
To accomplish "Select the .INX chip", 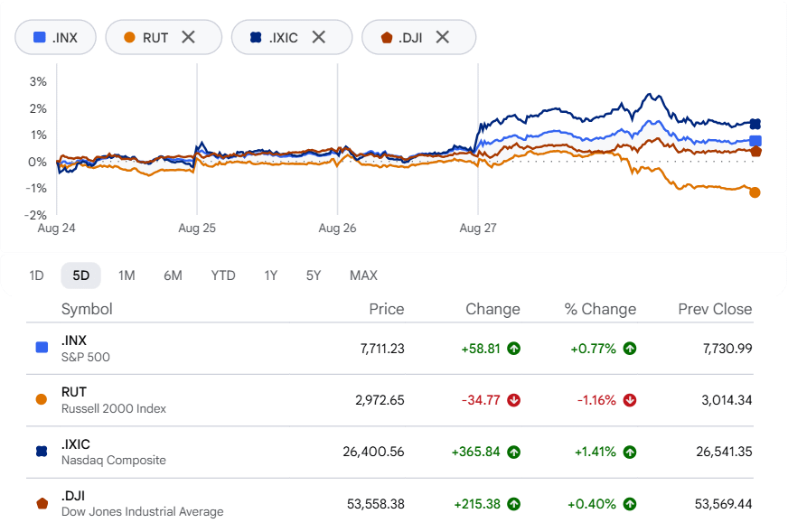I will (x=55, y=37).
